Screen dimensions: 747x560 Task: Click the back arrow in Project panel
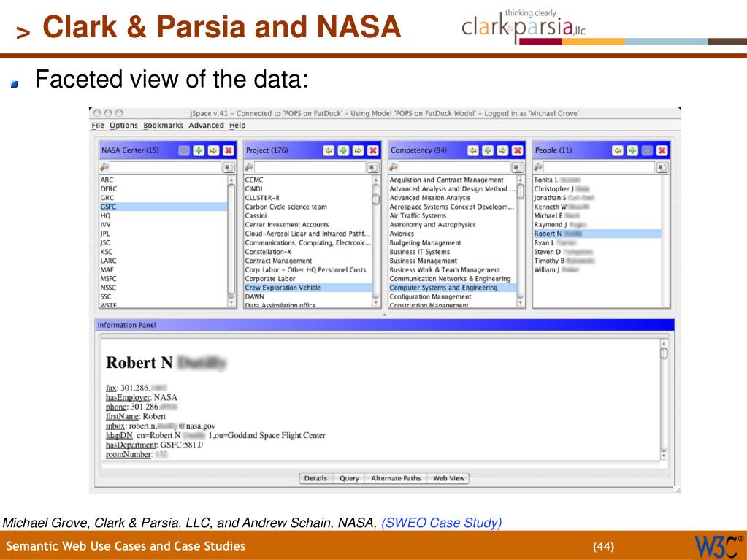[x=329, y=150]
